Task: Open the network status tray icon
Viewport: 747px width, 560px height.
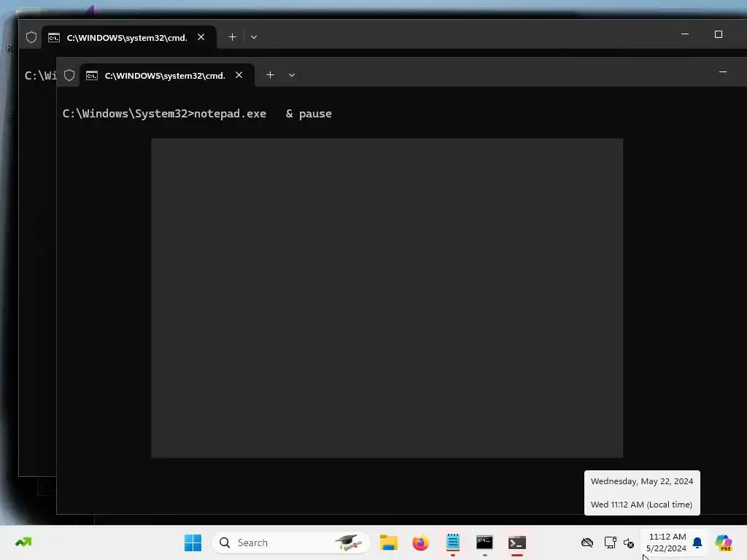Action: (611, 542)
